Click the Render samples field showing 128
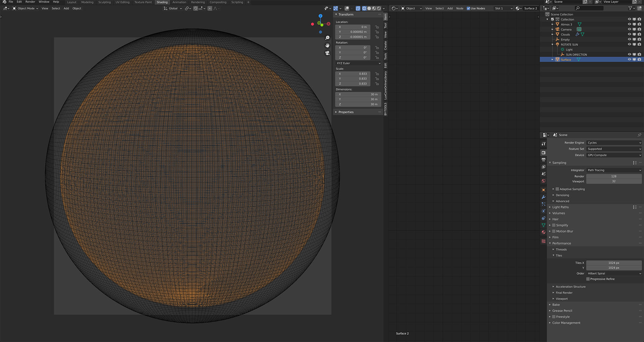This screenshot has height=342, width=644. [614, 176]
